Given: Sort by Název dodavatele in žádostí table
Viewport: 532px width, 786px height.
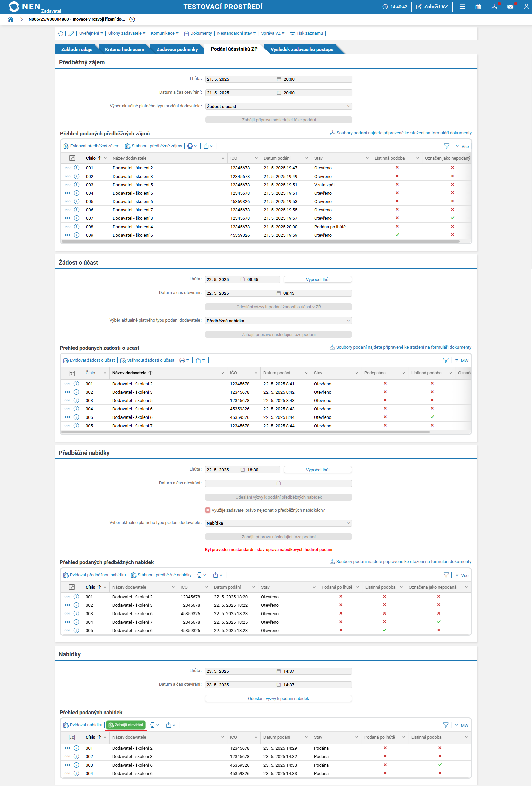Looking at the screenshot, I should [x=132, y=373].
